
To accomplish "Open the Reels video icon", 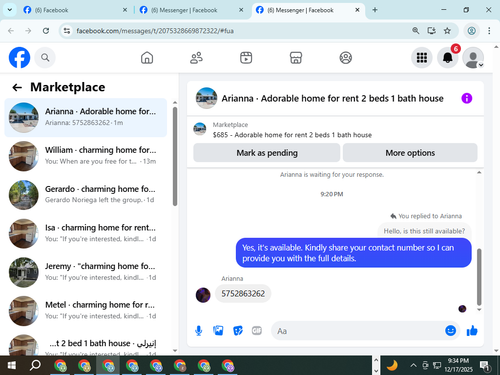I will point(246,58).
